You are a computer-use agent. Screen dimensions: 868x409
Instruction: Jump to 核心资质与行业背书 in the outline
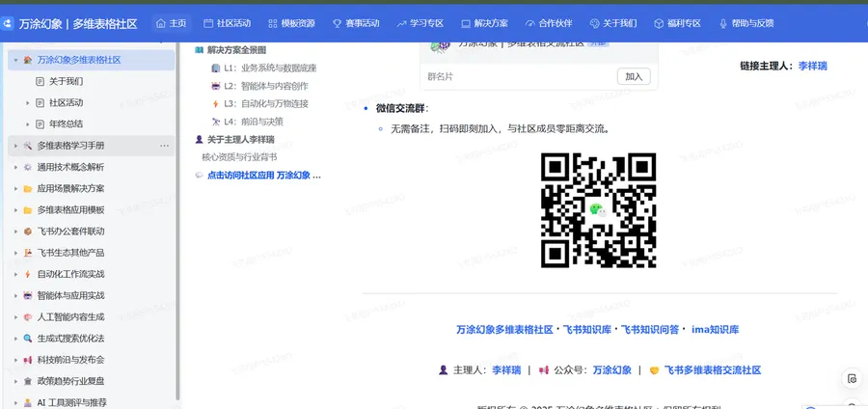click(x=240, y=157)
